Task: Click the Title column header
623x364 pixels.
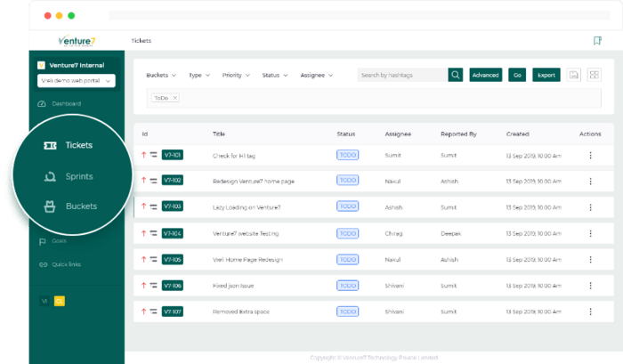Action: point(219,133)
